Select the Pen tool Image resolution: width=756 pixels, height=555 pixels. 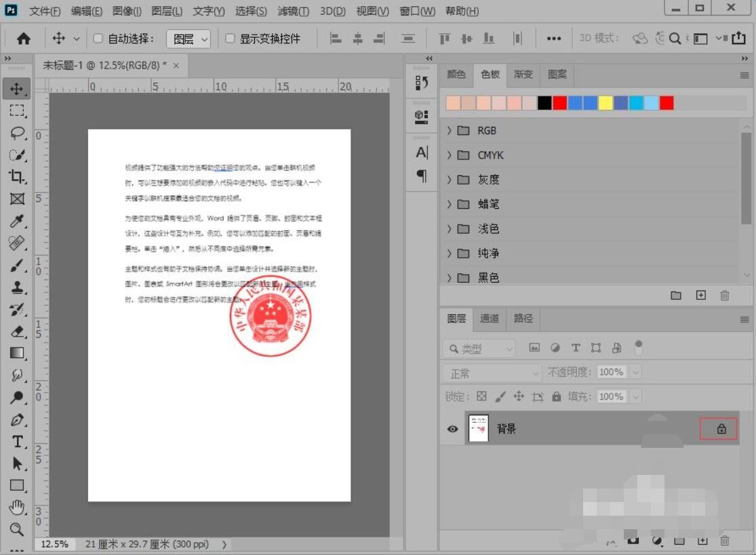coord(18,419)
